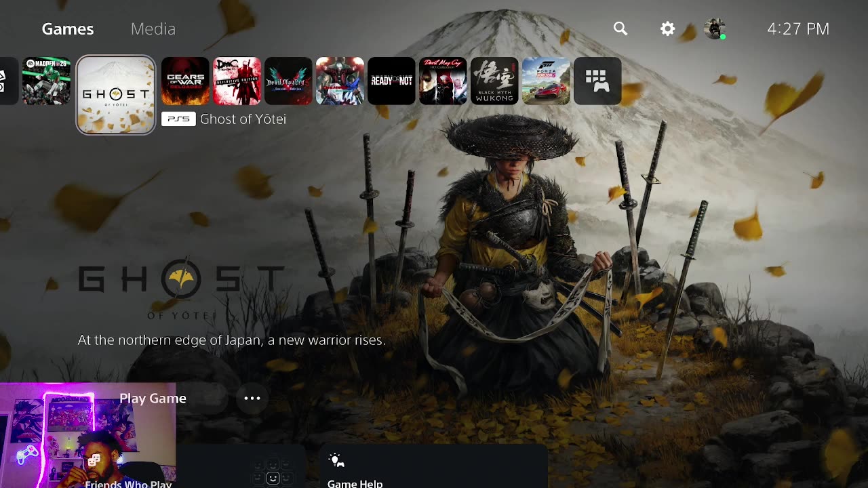Click the Game Help lightbulb icon

(x=336, y=461)
